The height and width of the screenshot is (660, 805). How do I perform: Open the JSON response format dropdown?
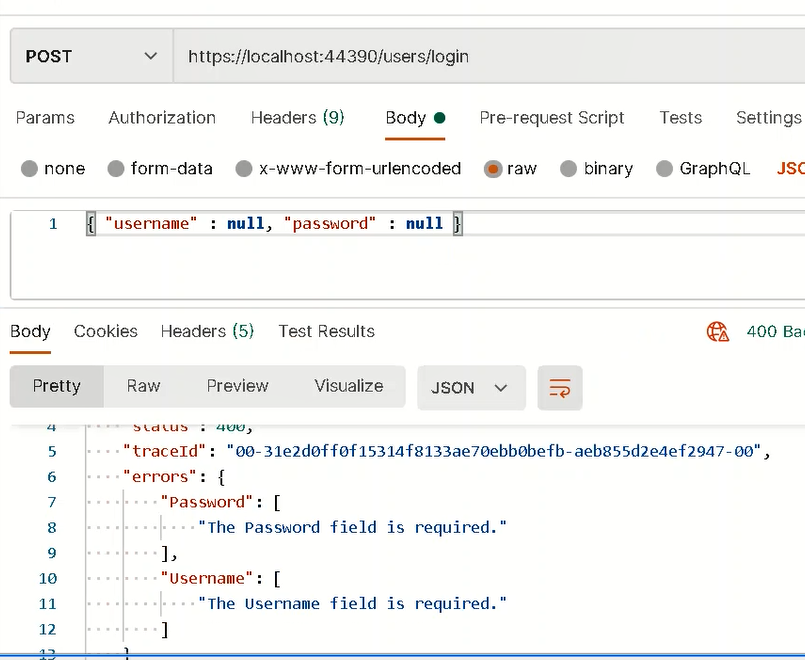tap(471, 387)
